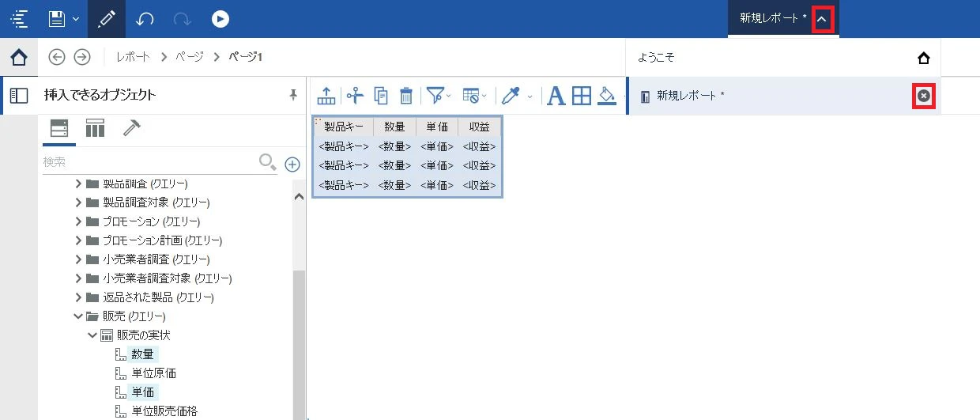Pin the 挿入できるオブジェクト panel
The image size is (980, 420).
tap(293, 95)
